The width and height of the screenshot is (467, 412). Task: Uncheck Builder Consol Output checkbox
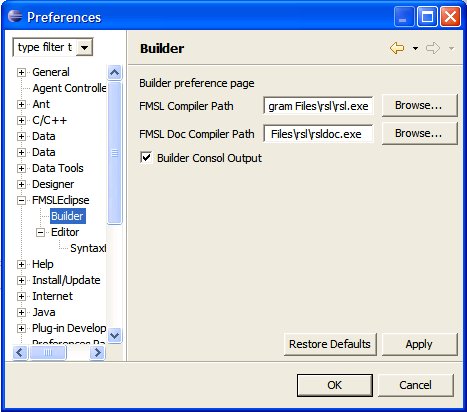coord(146,158)
